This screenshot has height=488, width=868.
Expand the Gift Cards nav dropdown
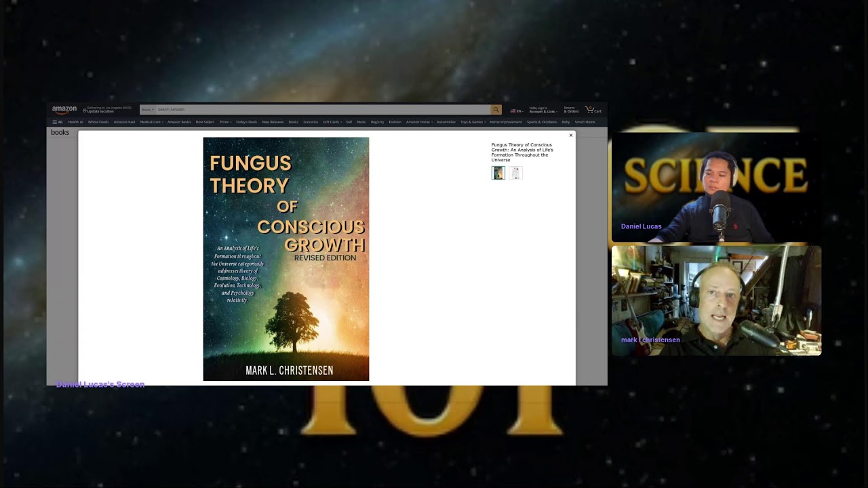point(332,122)
